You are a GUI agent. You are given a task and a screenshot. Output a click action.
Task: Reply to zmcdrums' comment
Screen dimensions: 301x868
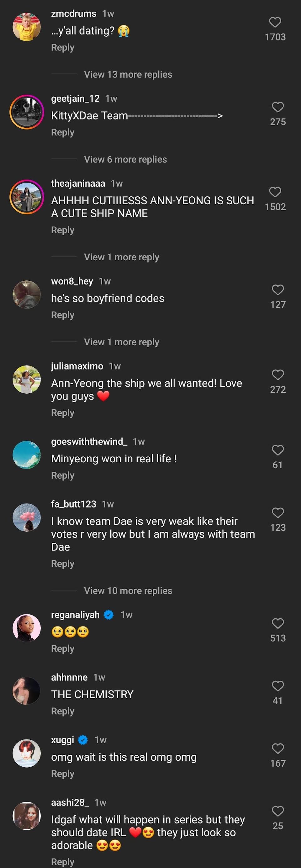[x=63, y=47]
